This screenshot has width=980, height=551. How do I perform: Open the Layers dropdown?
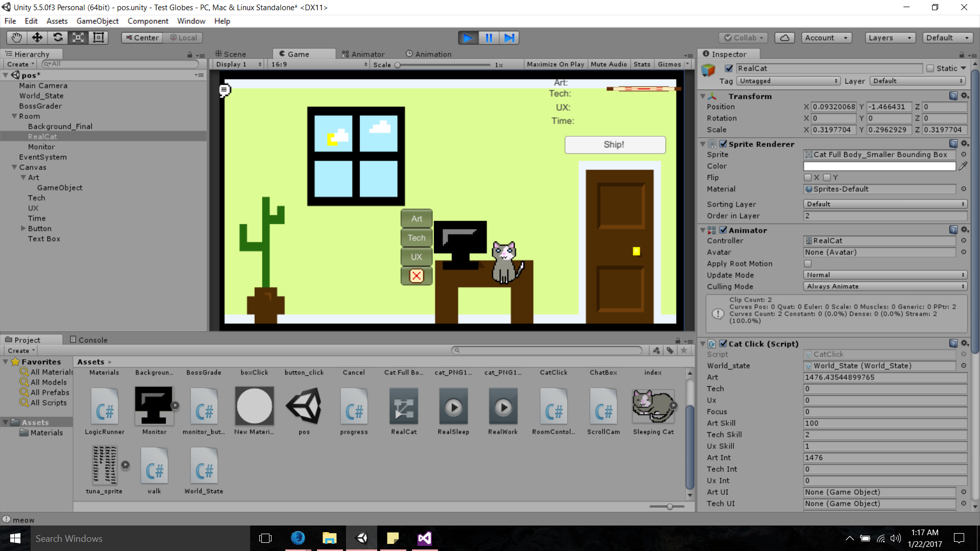890,38
